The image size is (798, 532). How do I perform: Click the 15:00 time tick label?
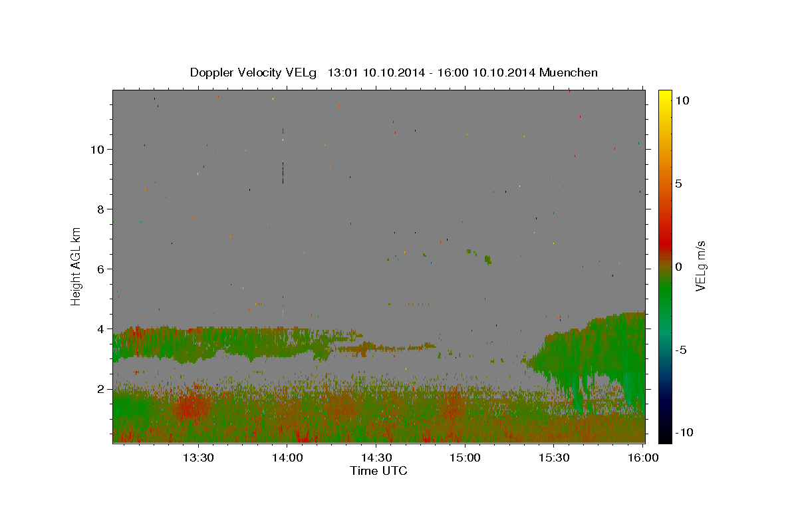465,458
